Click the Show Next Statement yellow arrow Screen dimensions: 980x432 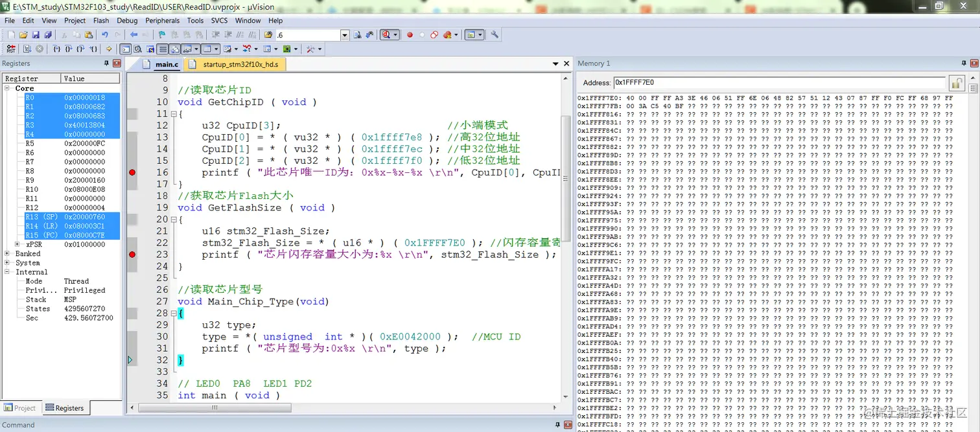(109, 49)
